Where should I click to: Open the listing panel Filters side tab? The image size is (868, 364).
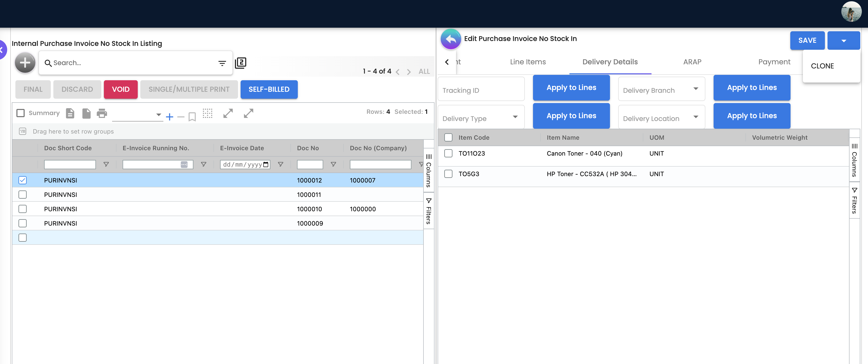(429, 211)
